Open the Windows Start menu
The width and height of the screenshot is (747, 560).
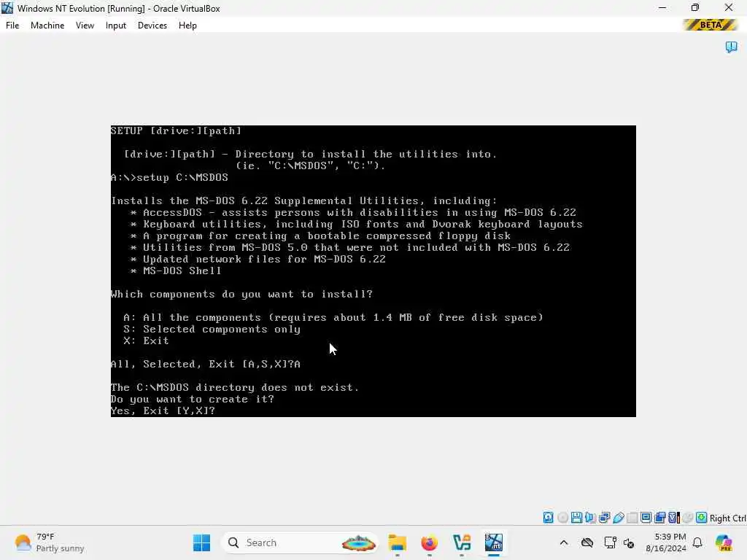201,542
